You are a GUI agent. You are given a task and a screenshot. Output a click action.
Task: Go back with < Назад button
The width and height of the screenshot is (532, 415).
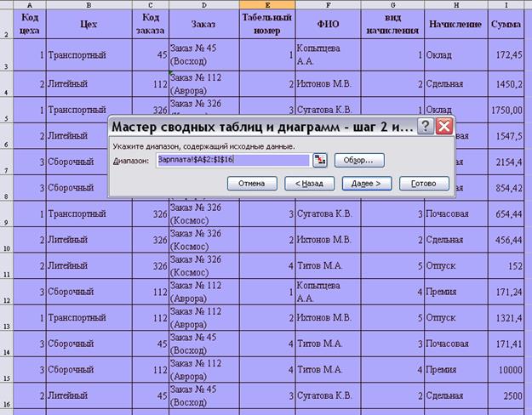click(x=310, y=184)
